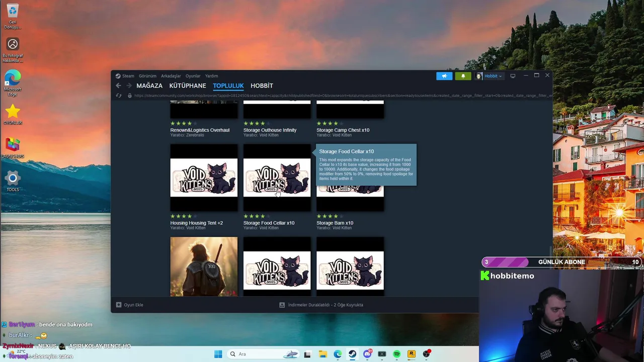This screenshot has height=362, width=644.
Task: Open the Storage Outhouse Infinity title link
Action: point(270,130)
